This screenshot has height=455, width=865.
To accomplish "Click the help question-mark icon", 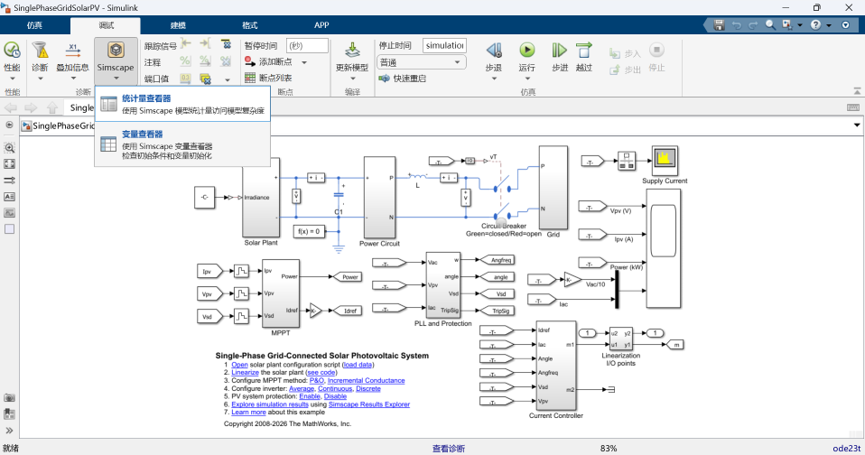I will [816, 25].
